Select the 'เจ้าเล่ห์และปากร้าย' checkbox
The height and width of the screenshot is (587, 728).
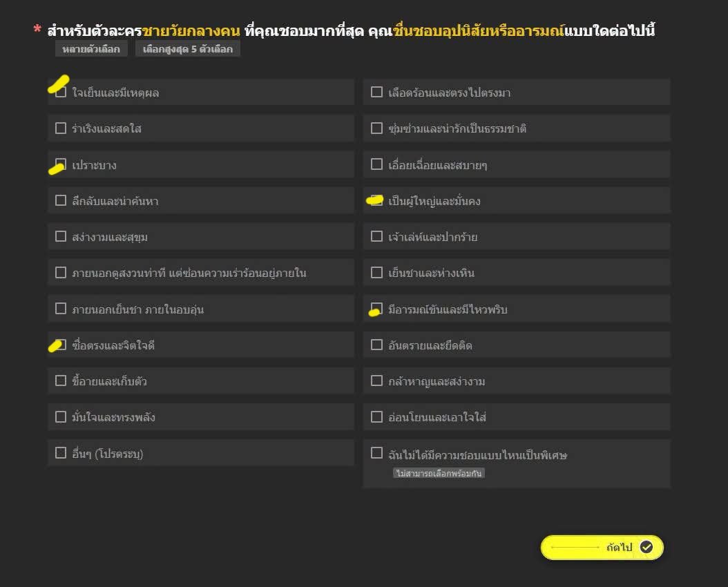tap(376, 237)
